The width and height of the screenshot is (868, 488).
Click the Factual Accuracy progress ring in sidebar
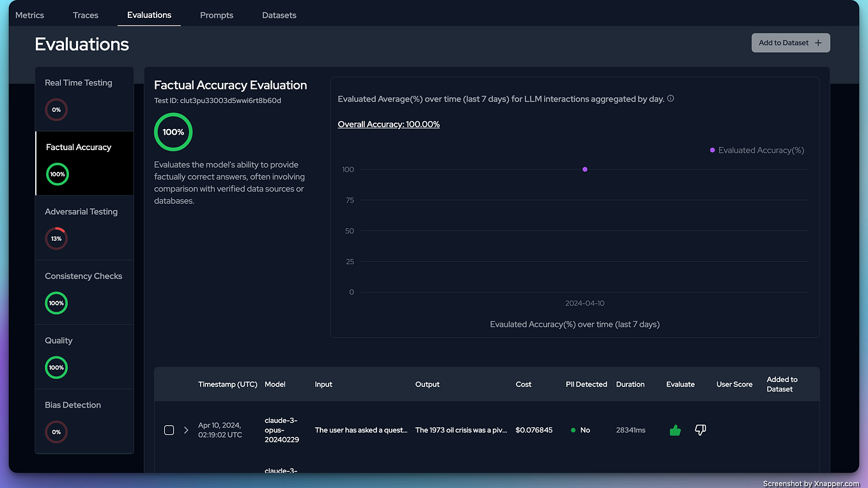coord(57,174)
